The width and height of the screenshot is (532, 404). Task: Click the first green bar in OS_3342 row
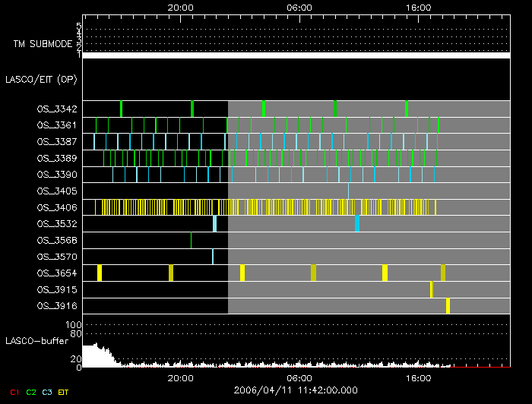[121, 109]
